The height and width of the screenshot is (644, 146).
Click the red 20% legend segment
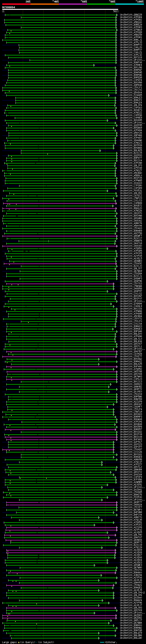[16, 4]
